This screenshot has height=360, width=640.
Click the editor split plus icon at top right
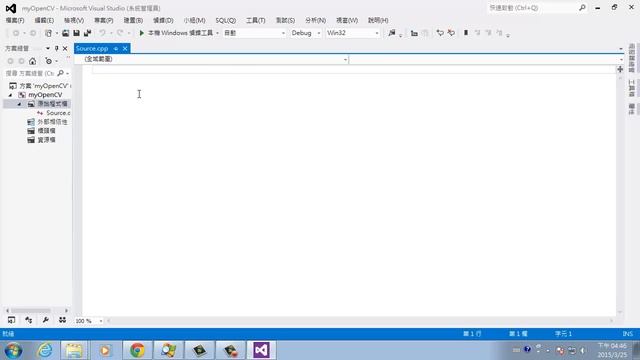620,69
